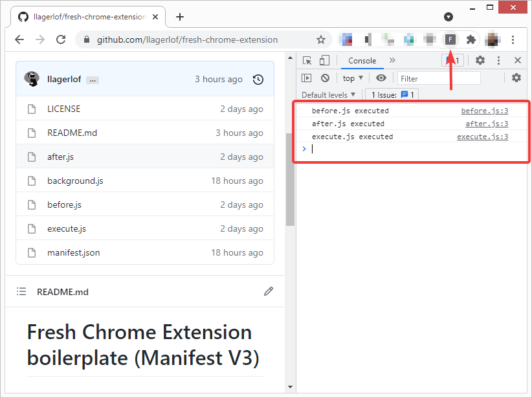Click the browser forward arrow
This screenshot has width=532, height=398.
click(x=40, y=39)
